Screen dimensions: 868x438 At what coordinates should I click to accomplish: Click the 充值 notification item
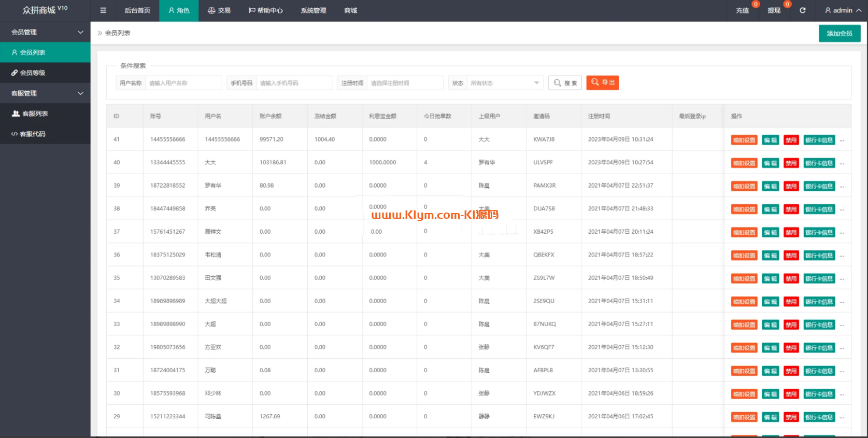point(743,10)
